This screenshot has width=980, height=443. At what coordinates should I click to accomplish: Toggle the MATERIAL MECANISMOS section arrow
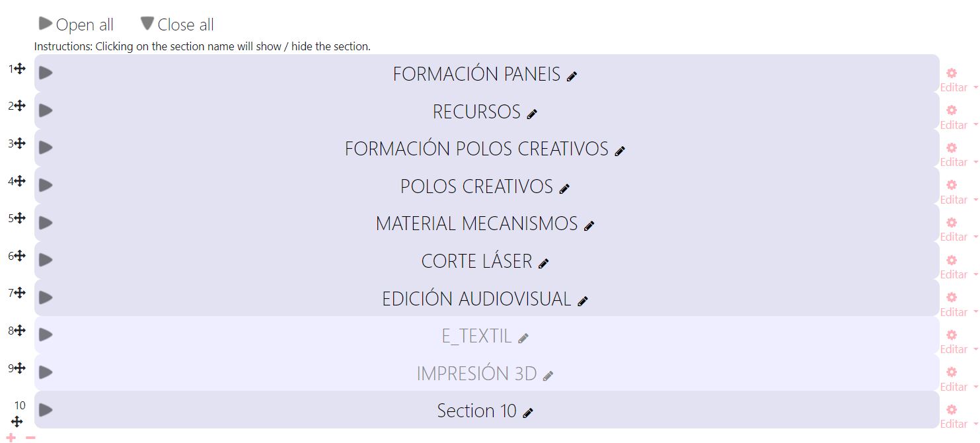(x=46, y=223)
